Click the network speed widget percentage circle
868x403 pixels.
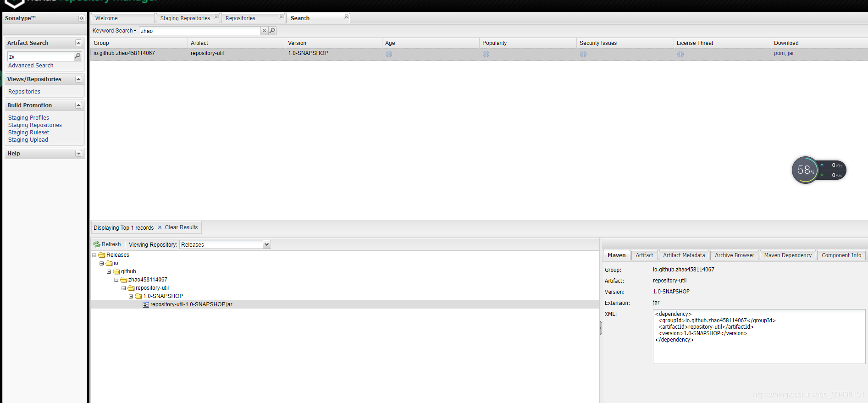[805, 170]
